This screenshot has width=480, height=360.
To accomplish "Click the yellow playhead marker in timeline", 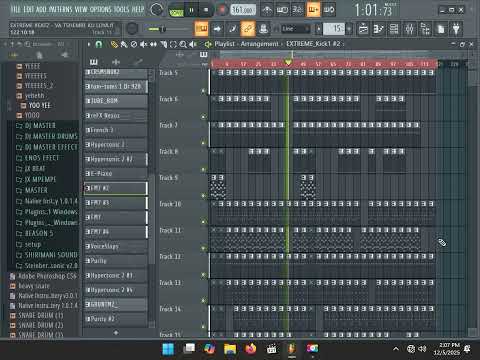I will 288,62.
